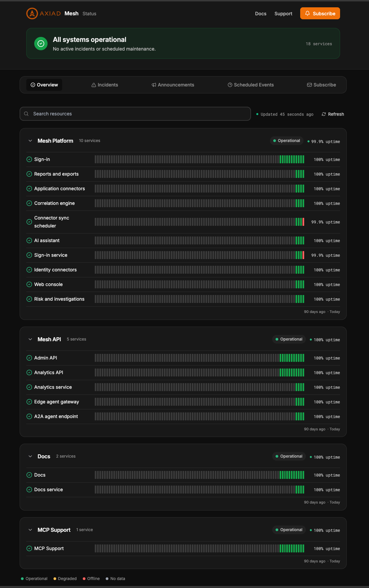369x588 pixels.
Task: Click the 'Edge agent gateway' label
Action: coord(57,402)
